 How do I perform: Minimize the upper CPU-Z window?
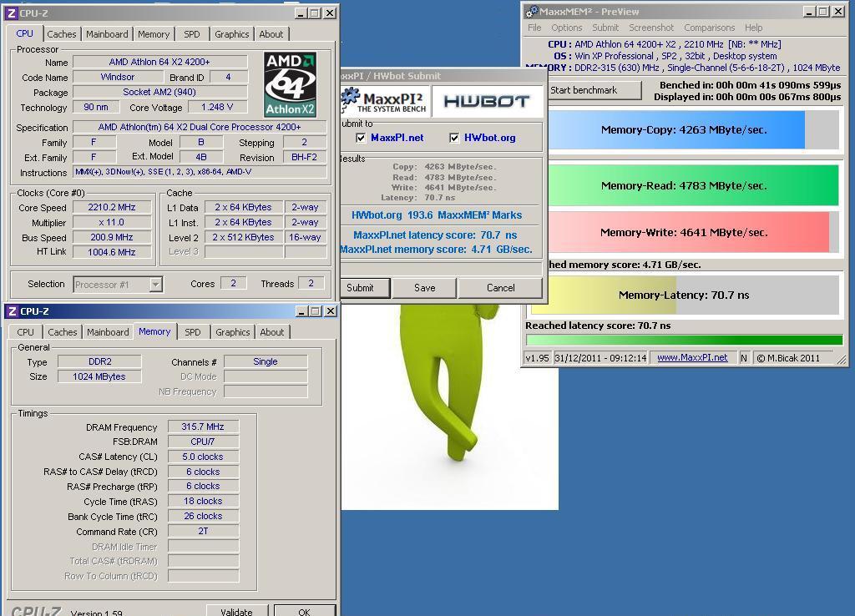[x=301, y=13]
